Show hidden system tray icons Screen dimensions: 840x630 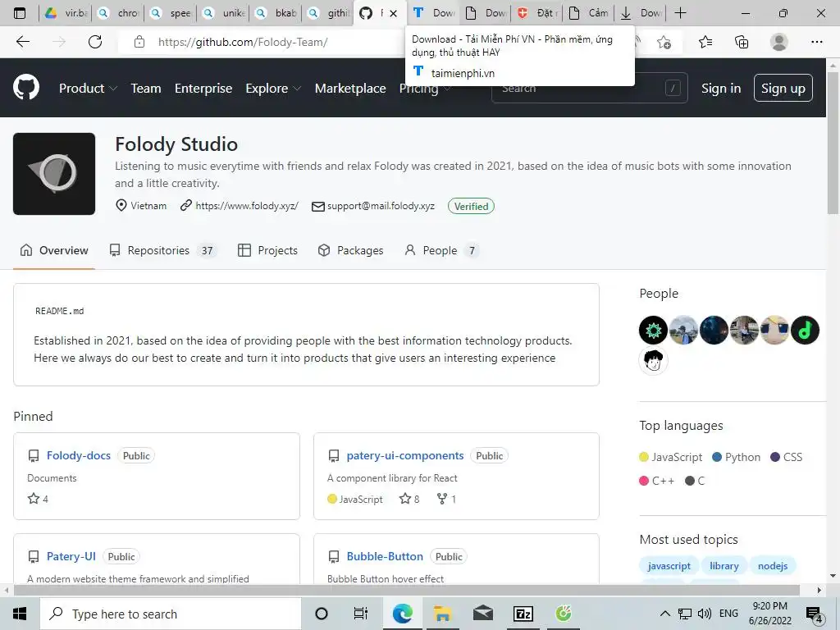pyautogui.click(x=664, y=614)
